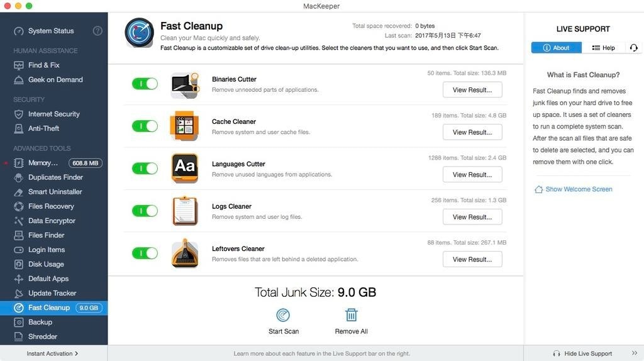Image resolution: width=644 pixels, height=361 pixels.
Task: Click the Cache Cleaner icon
Action: click(184, 126)
